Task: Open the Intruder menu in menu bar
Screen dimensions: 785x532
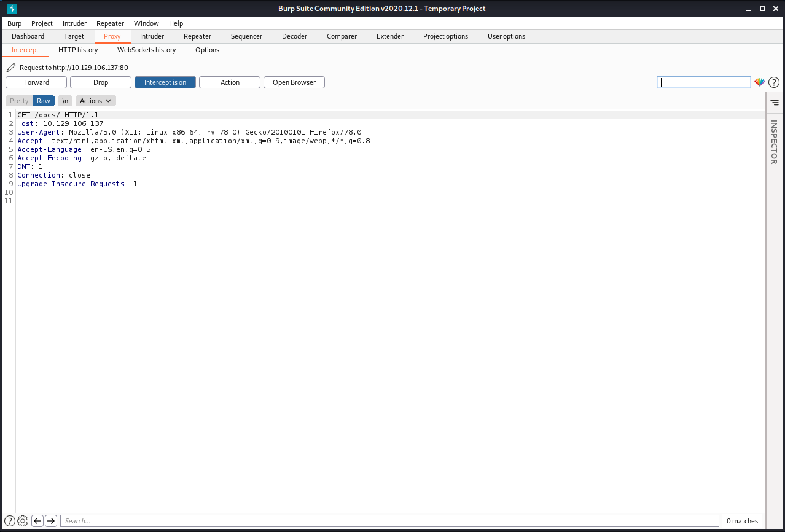Action: tap(74, 23)
